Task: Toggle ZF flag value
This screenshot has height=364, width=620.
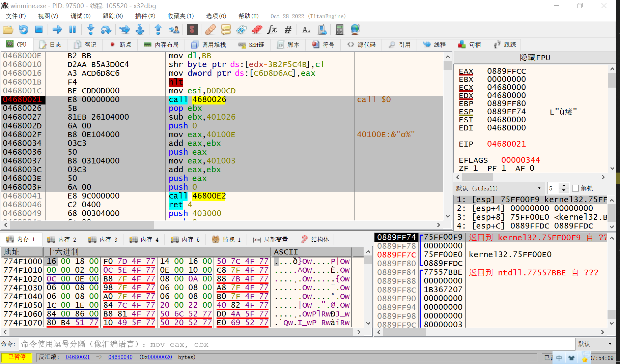Action: click(475, 168)
